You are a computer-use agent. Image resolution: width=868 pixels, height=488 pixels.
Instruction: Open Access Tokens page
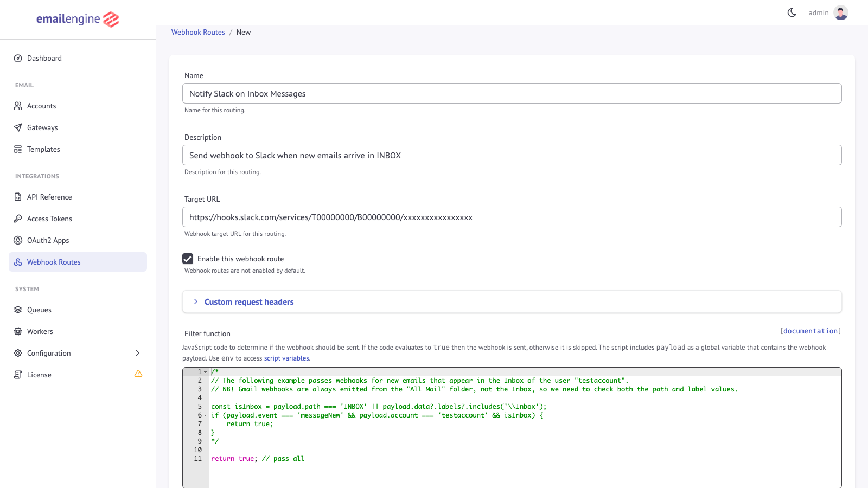click(x=78, y=219)
